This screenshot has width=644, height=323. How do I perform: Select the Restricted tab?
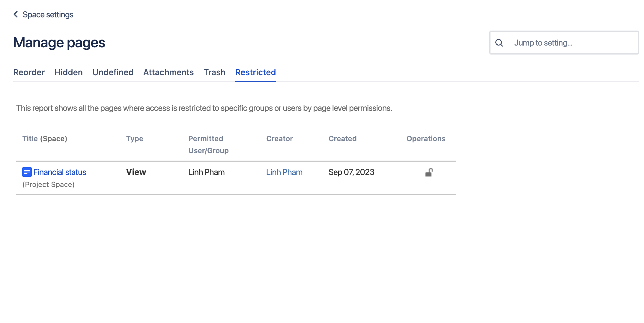[255, 72]
